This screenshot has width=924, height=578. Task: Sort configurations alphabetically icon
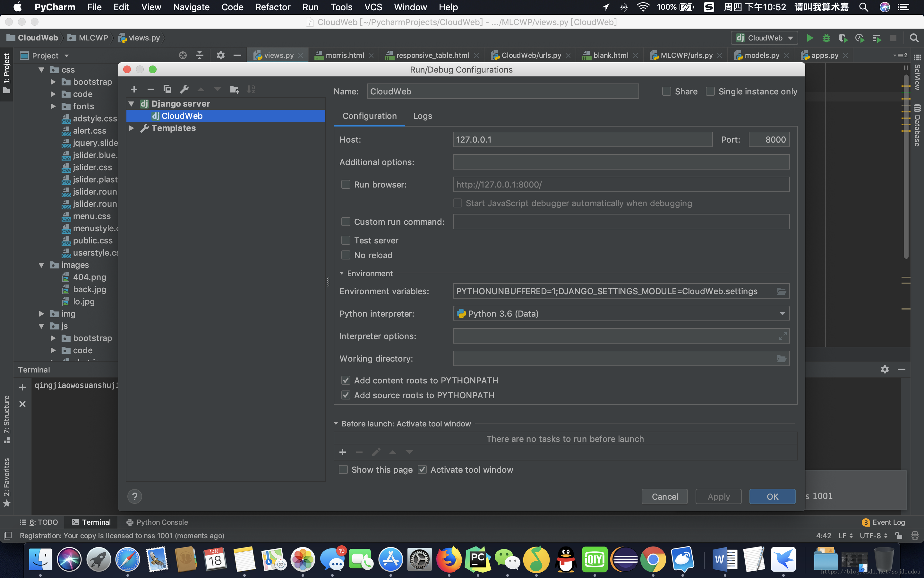click(251, 90)
